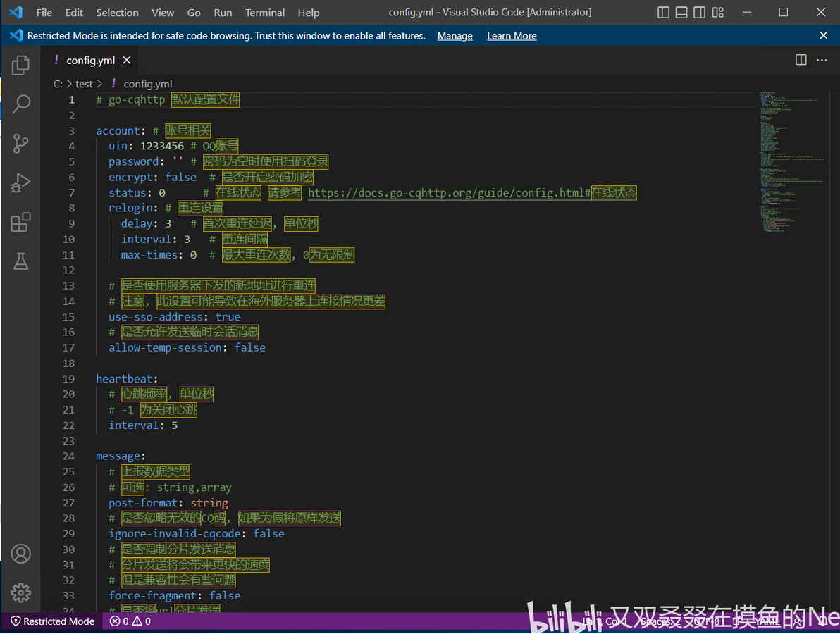This screenshot has height=634, width=840.
Task: Open the Customize Layout menu
Action: (x=717, y=13)
